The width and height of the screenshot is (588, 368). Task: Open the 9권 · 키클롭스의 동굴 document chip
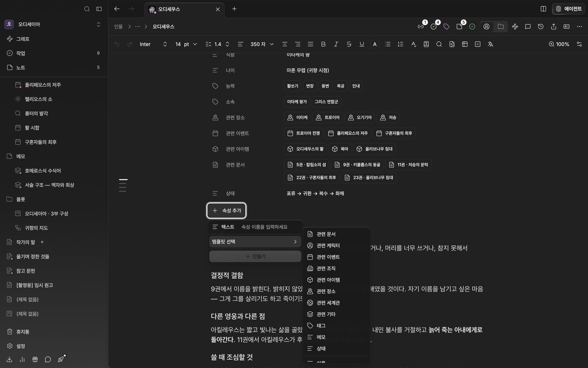pyautogui.click(x=357, y=165)
